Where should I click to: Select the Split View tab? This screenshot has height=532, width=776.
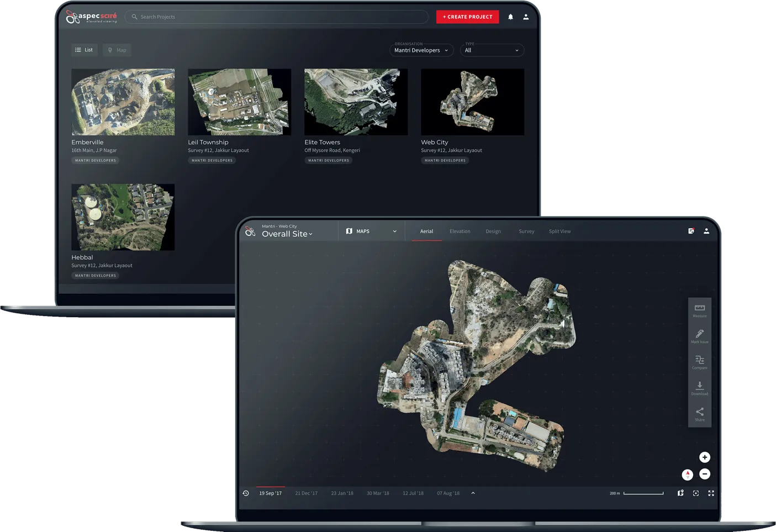(x=559, y=231)
